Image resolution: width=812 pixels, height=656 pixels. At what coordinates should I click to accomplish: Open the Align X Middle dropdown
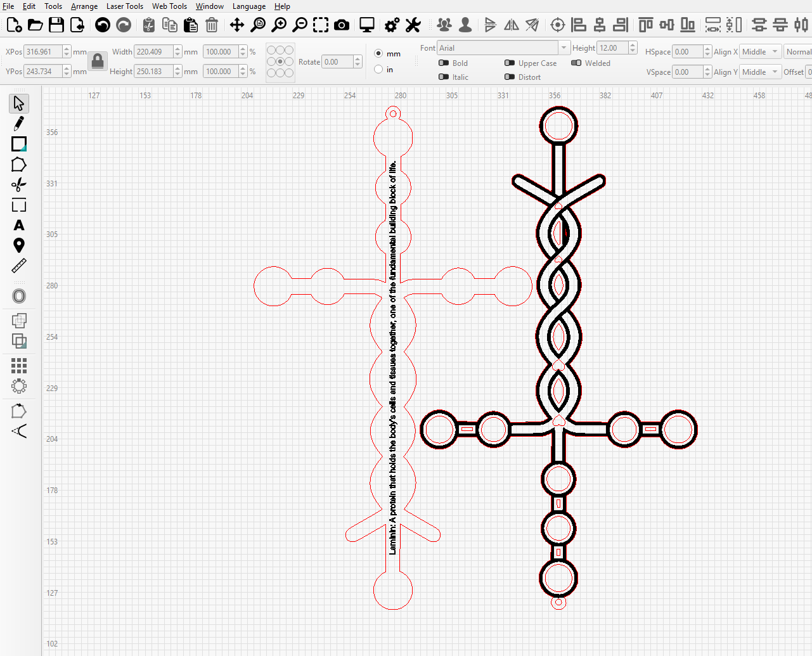pos(760,52)
